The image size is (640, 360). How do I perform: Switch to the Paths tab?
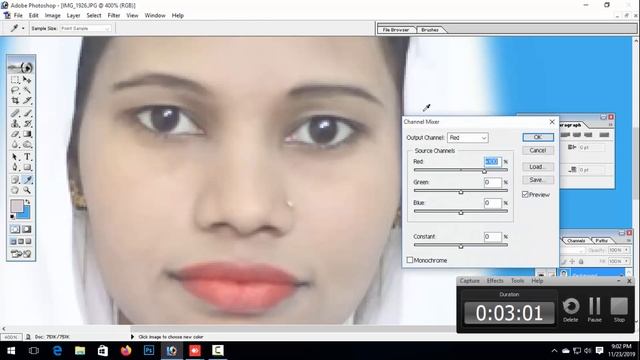point(602,241)
